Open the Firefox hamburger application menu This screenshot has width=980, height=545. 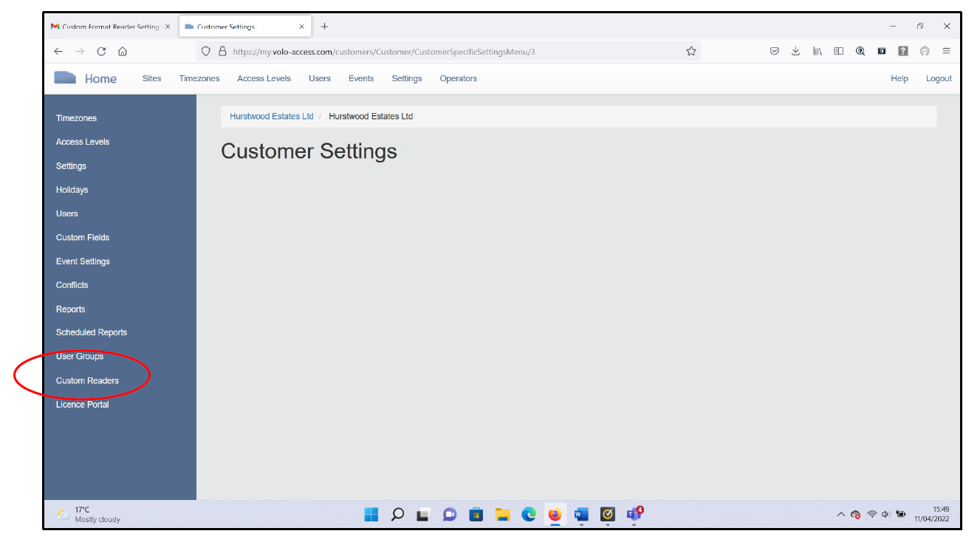(x=946, y=52)
